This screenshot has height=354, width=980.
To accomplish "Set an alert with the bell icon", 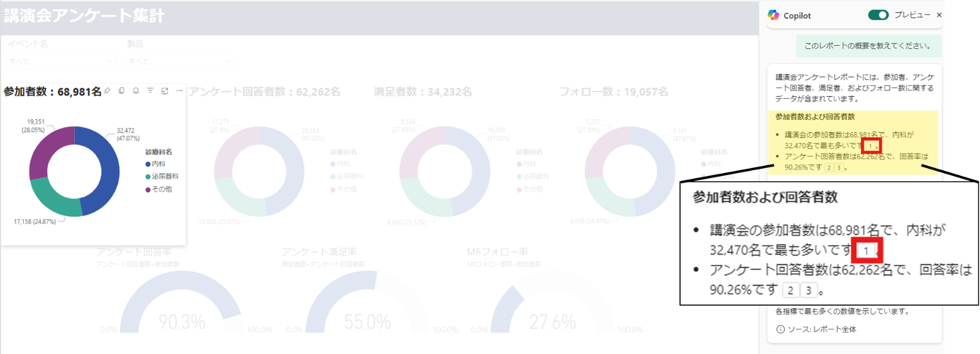I will coord(136,91).
